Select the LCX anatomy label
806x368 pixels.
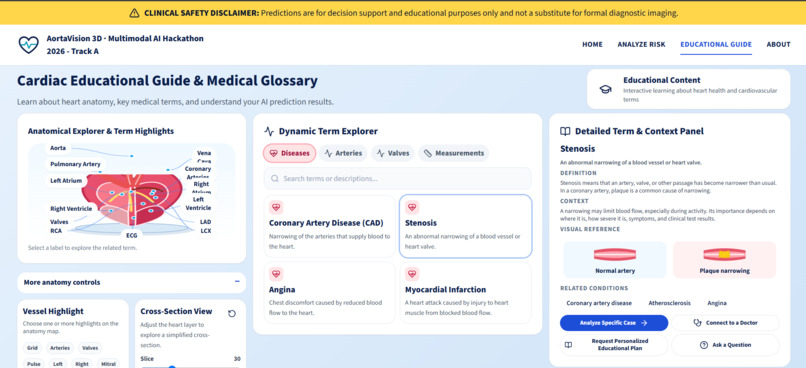point(206,231)
